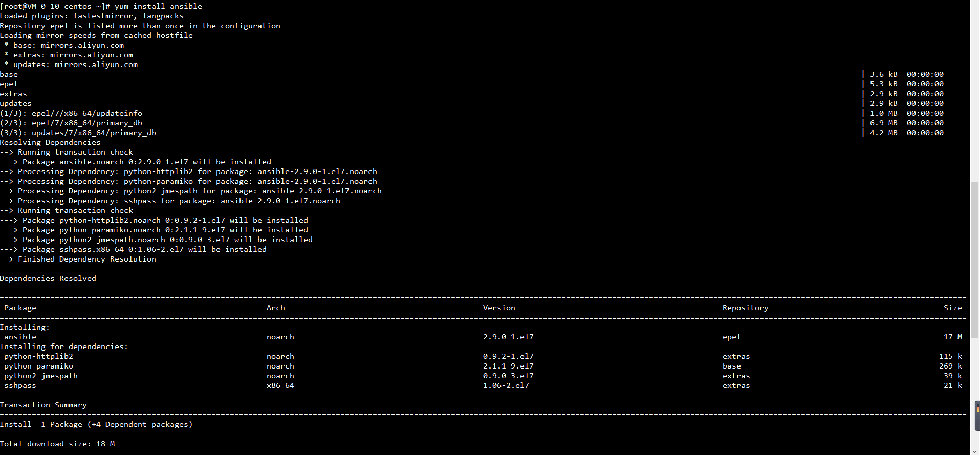Select the '6.9 MB' download size

coord(884,123)
